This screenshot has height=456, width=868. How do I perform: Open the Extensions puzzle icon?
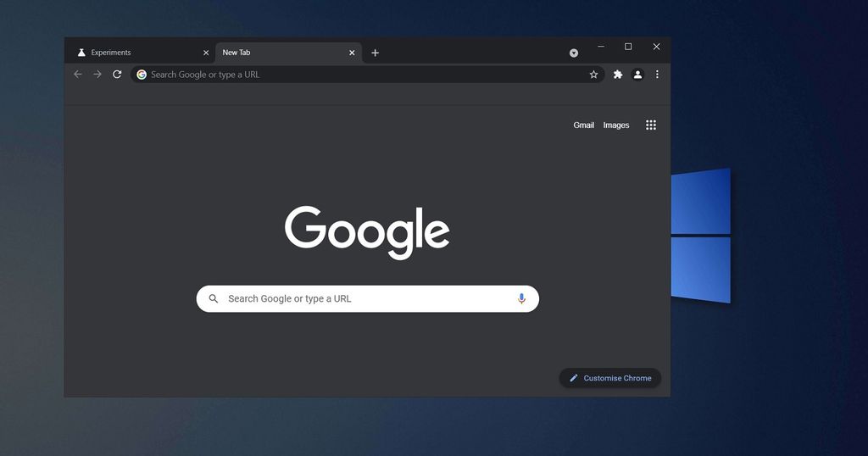[618, 75]
